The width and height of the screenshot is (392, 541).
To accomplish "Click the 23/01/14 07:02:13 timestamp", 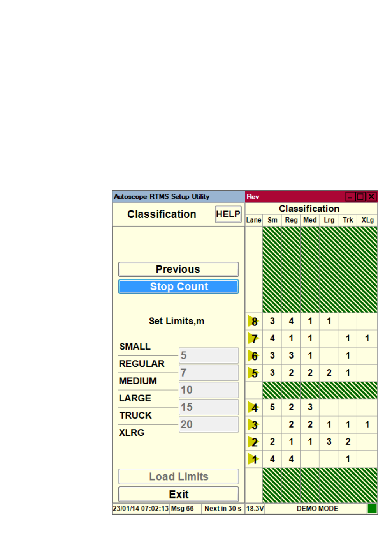I will 141,509.
